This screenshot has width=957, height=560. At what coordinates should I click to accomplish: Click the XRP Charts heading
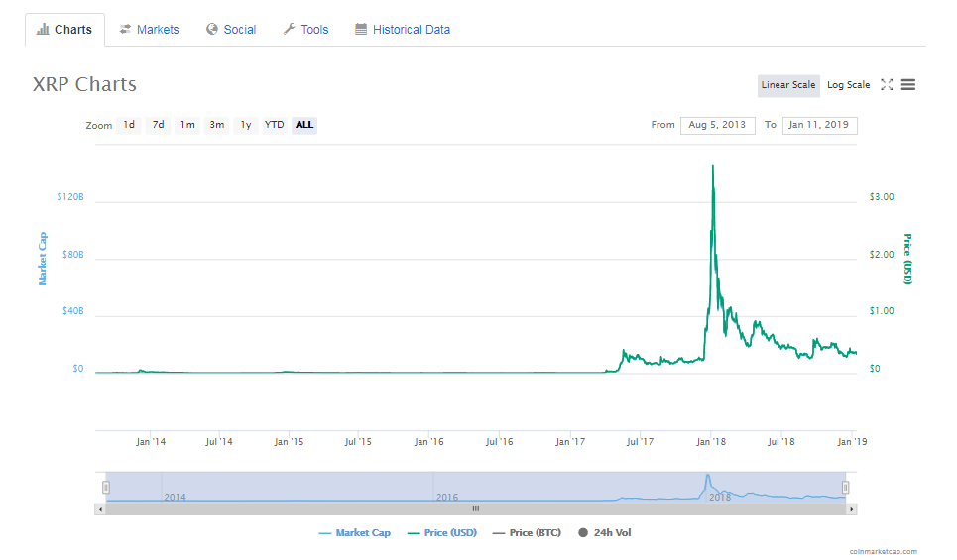pyautogui.click(x=84, y=84)
